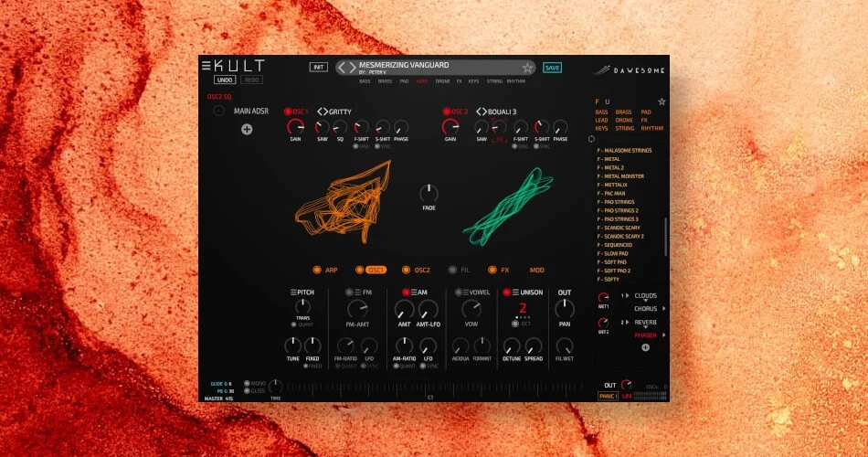The width and height of the screenshot is (868, 457).
Task: Click the MAIN ADSR circle indicator
Action: (218, 111)
